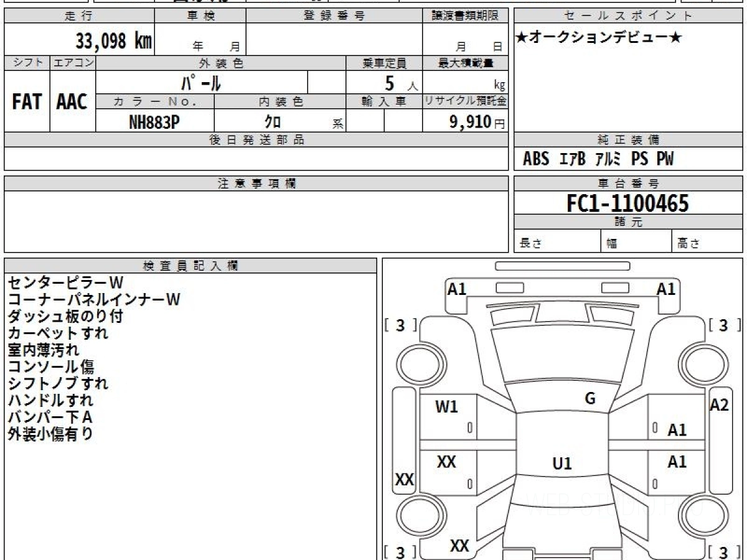
Task: Select the FAT transmission value
Action: pos(27,102)
